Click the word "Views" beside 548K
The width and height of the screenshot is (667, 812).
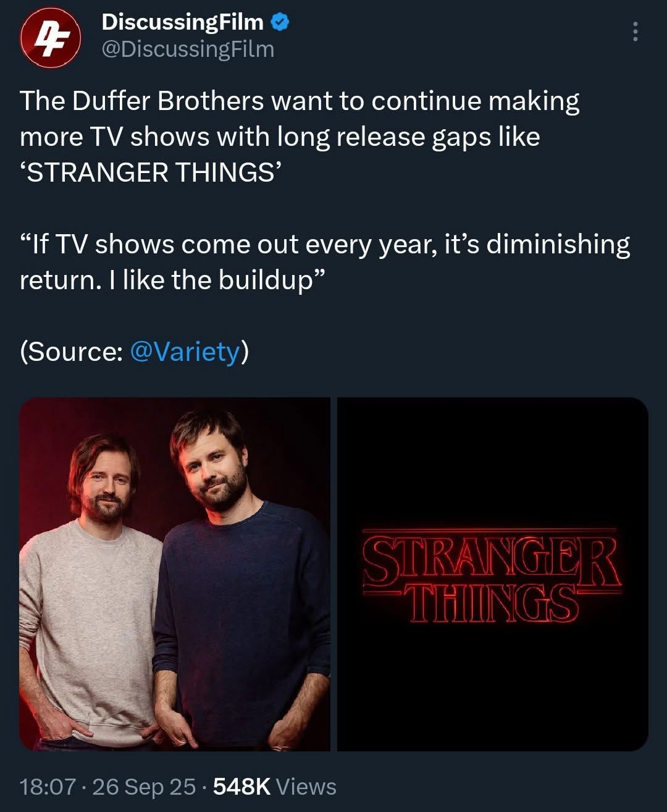point(306,787)
